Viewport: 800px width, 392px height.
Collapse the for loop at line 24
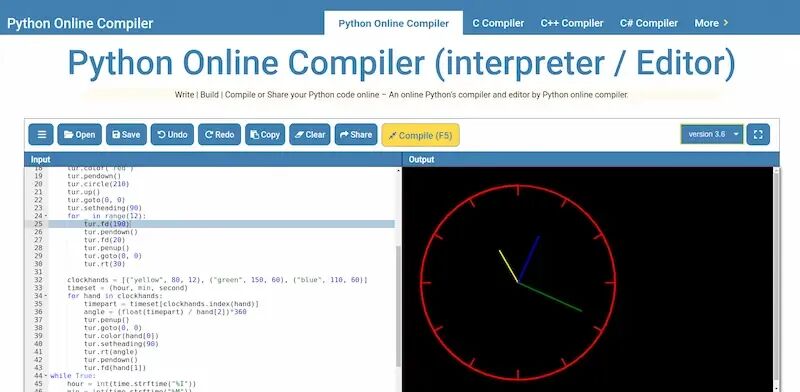[46, 216]
